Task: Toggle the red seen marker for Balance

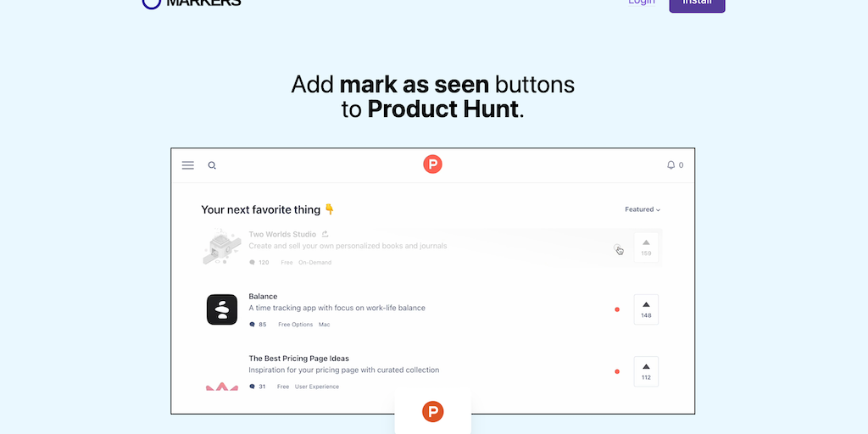Action: point(617,309)
